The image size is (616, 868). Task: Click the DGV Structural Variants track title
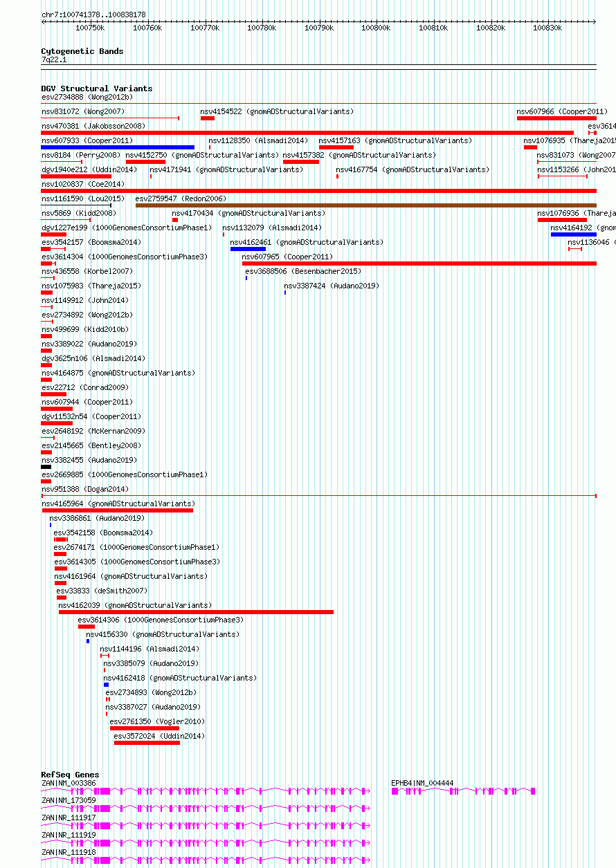(97, 89)
